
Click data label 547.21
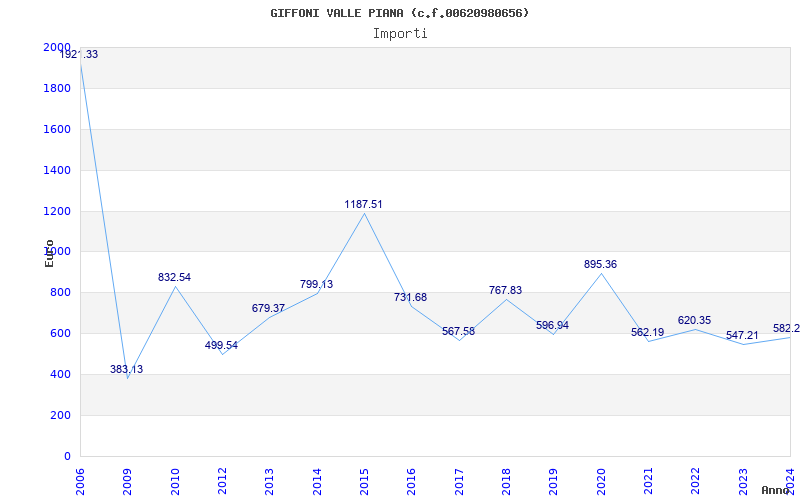[742, 336]
